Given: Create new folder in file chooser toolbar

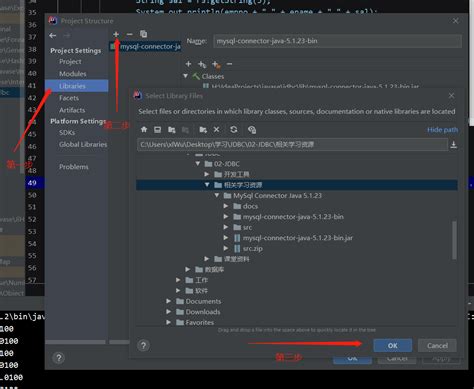Looking at the screenshot, I should tap(203, 130).
